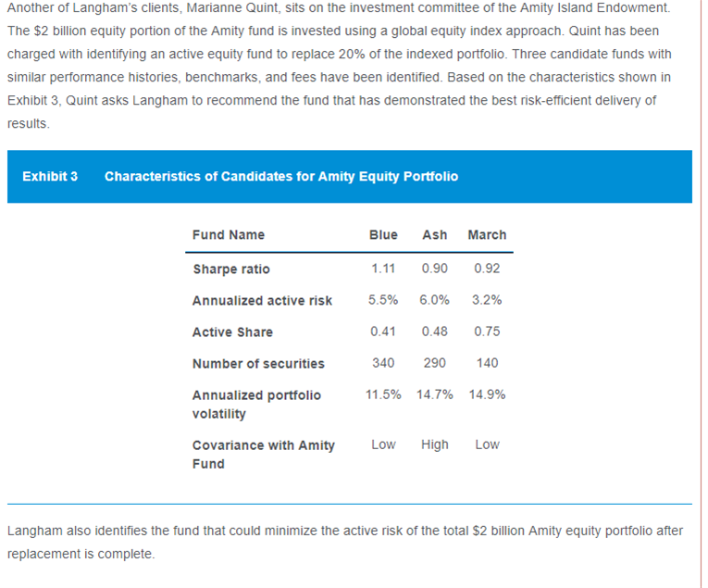
Task: Click the closing paragraph starting "Langham also identifies"
Action: (x=346, y=543)
